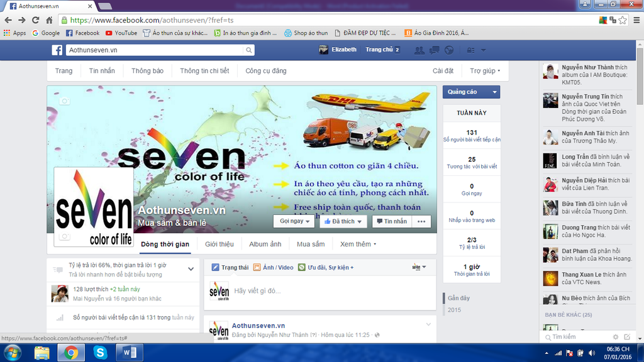Open Trang admin tab
This screenshot has height=362, width=644.
[x=64, y=70]
